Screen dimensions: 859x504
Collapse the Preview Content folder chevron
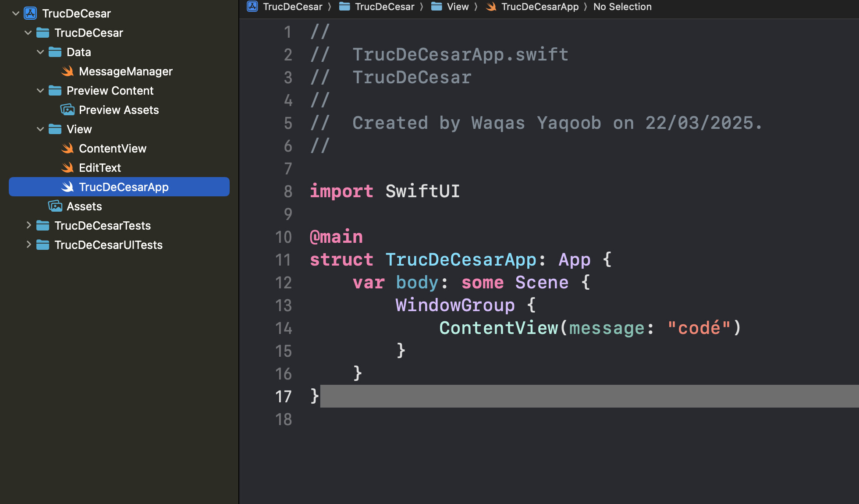click(x=40, y=90)
